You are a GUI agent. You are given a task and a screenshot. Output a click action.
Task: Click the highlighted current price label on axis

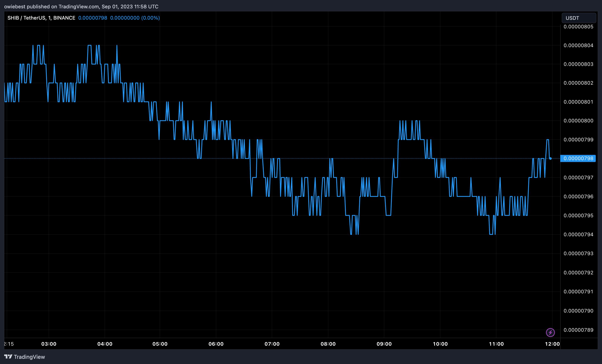click(x=578, y=158)
